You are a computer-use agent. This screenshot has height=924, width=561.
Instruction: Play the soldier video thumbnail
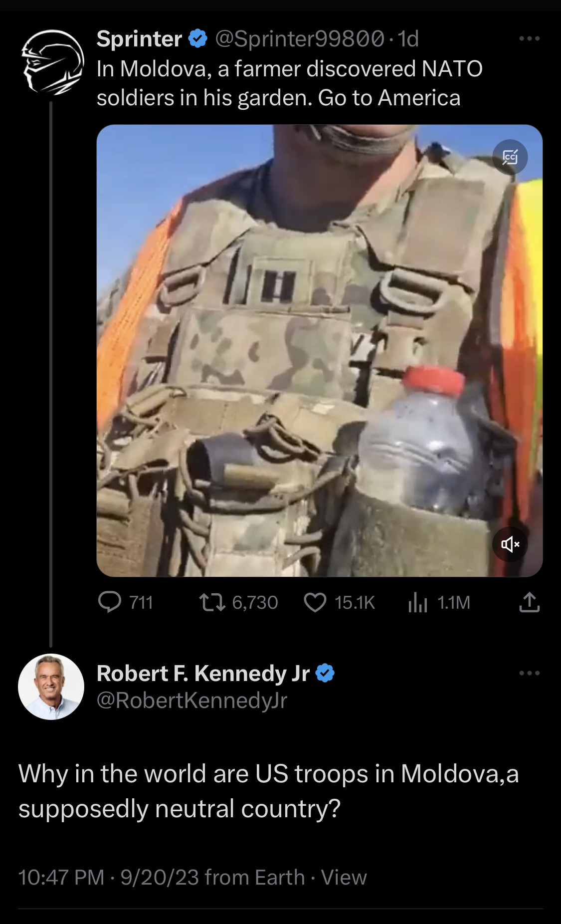click(x=319, y=350)
